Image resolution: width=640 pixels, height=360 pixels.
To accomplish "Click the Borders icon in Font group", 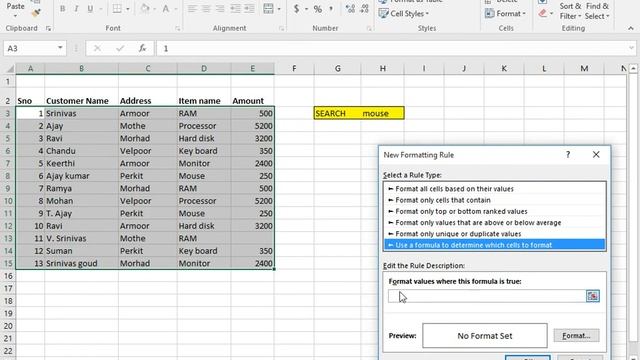I will coord(117,9).
